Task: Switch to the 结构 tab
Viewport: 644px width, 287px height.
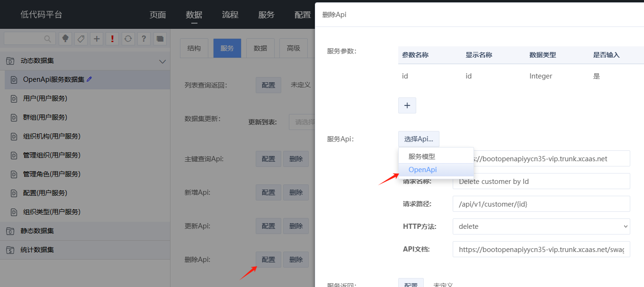Action: [194, 48]
